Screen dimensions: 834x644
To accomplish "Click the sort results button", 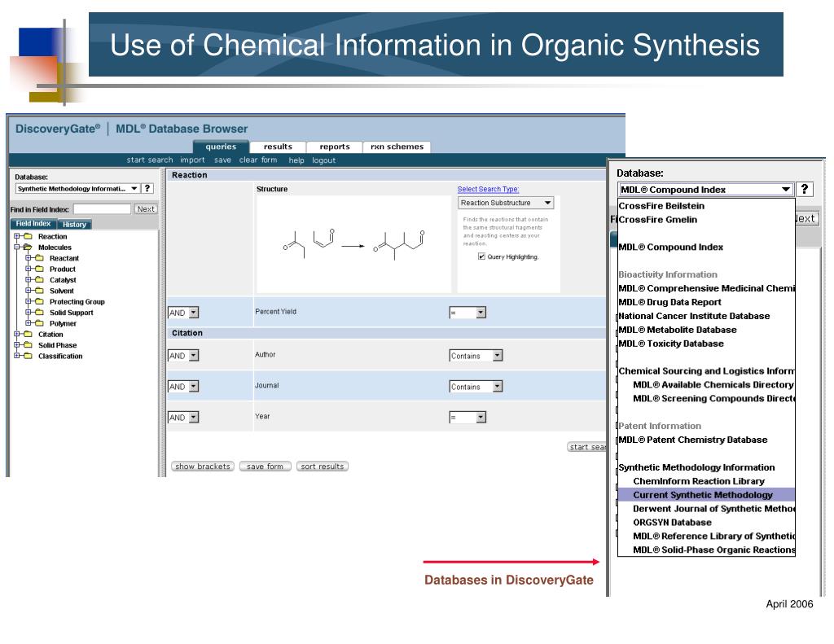I will click(323, 467).
